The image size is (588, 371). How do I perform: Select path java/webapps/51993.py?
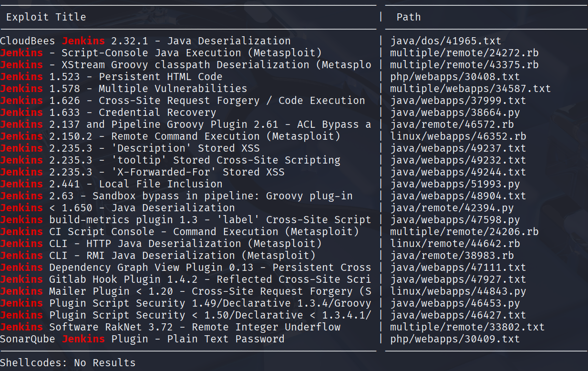455,184
